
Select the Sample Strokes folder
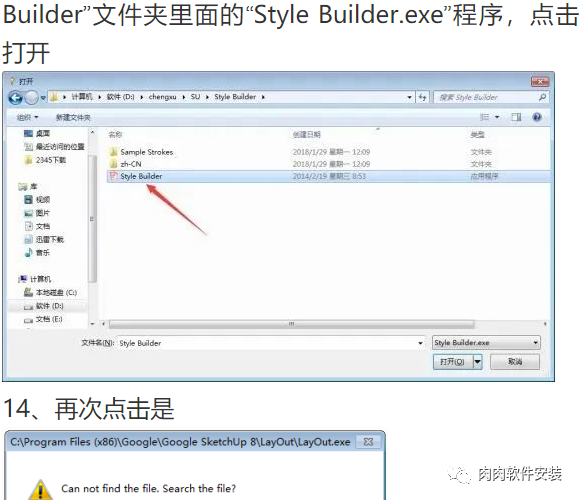(147, 152)
